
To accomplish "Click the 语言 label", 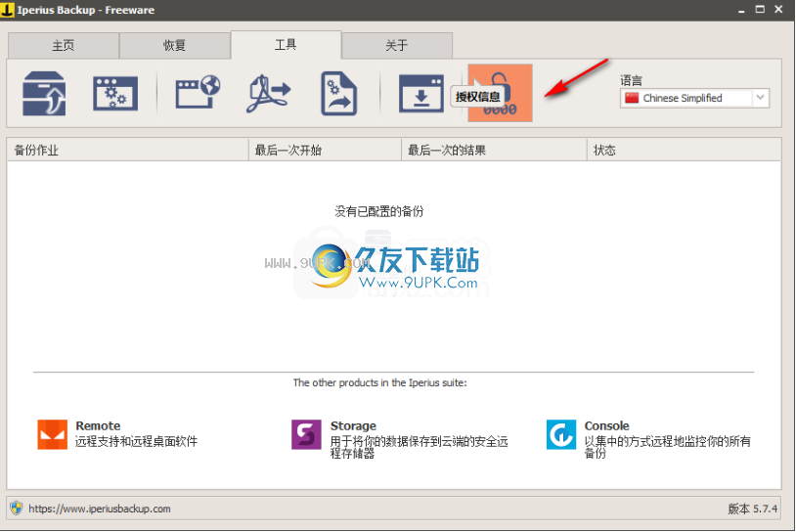I will tap(631, 80).
